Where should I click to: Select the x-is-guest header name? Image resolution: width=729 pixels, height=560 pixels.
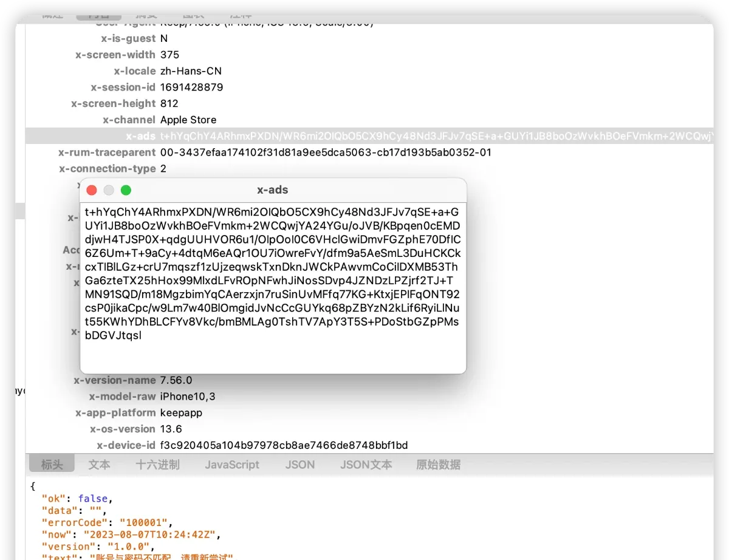[128, 38]
